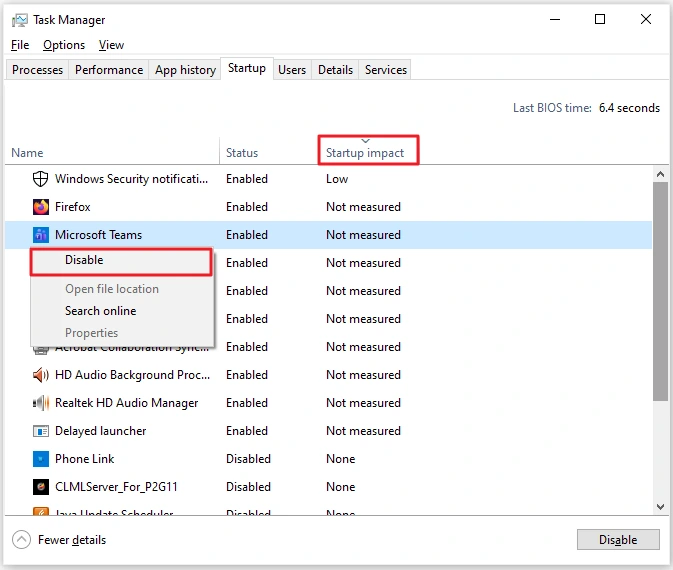Screen dimensions: 673x570
Task: Open the File menu
Action: click(x=20, y=45)
